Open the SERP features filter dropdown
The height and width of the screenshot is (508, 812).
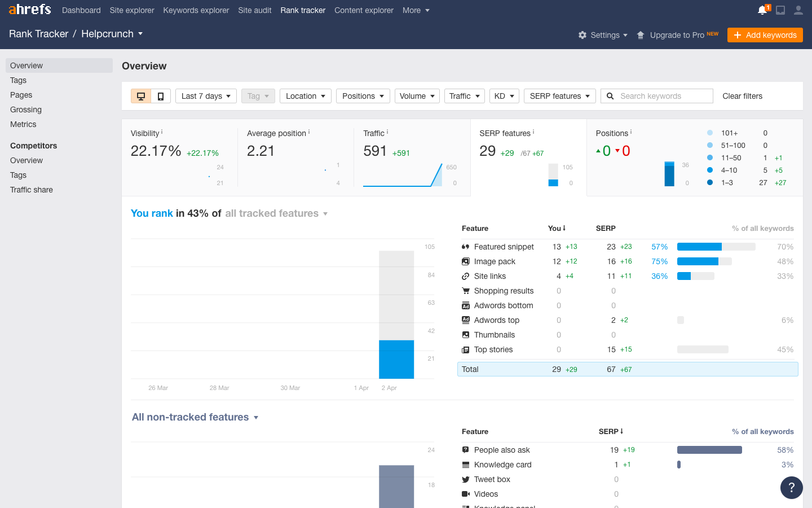tap(560, 96)
